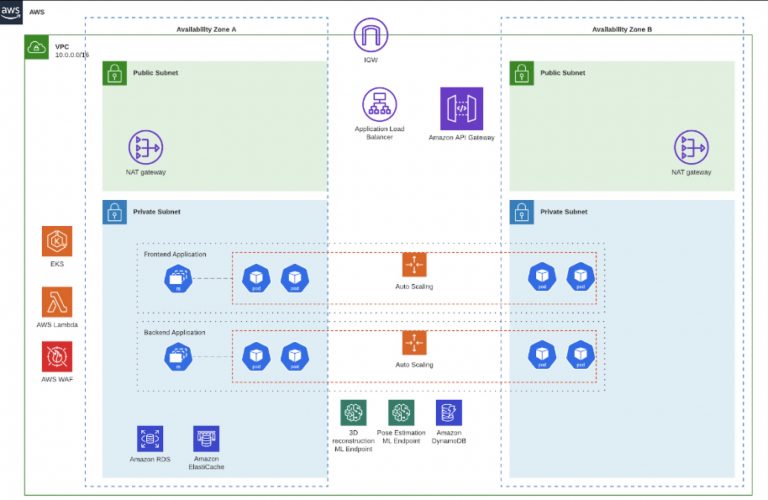Click the bold 'VPC' label
The width and height of the screenshot is (768, 500).
click(x=62, y=47)
